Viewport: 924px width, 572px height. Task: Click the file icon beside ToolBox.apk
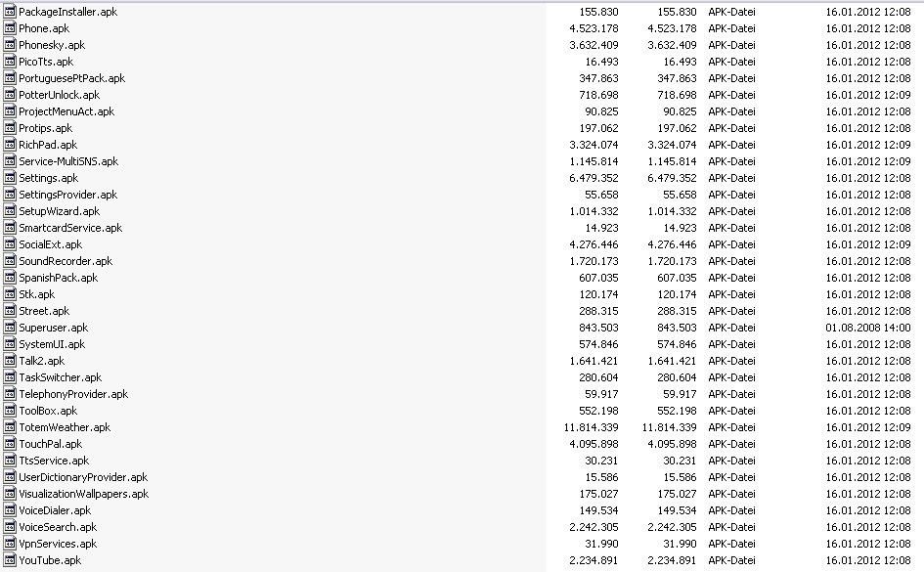pos(10,411)
